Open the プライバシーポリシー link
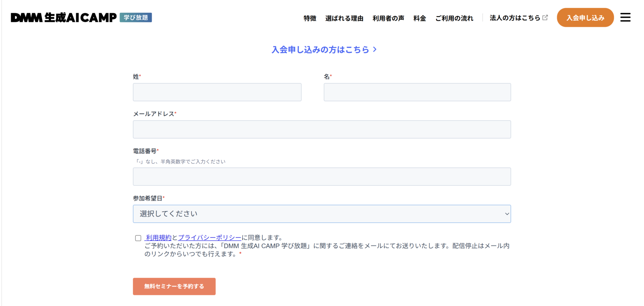The height and width of the screenshot is (306, 644). [210, 238]
